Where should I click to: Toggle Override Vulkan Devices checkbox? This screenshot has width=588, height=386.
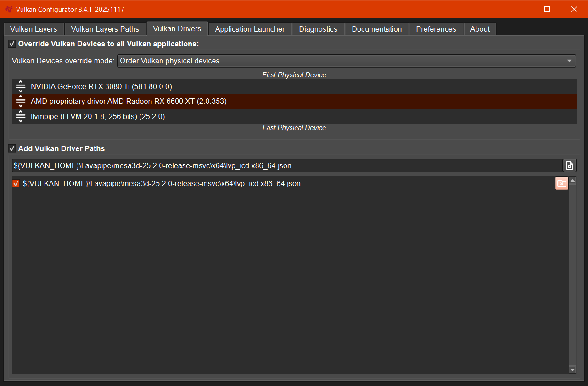tap(12, 44)
